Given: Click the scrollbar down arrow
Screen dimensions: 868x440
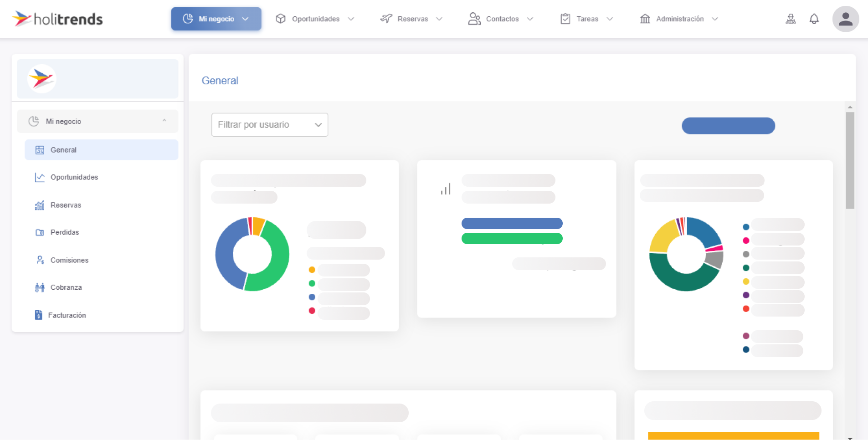Looking at the screenshot, I should [x=850, y=438].
